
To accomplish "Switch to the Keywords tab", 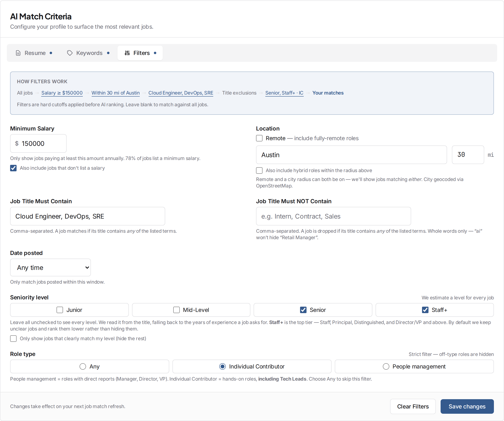I will (88, 53).
